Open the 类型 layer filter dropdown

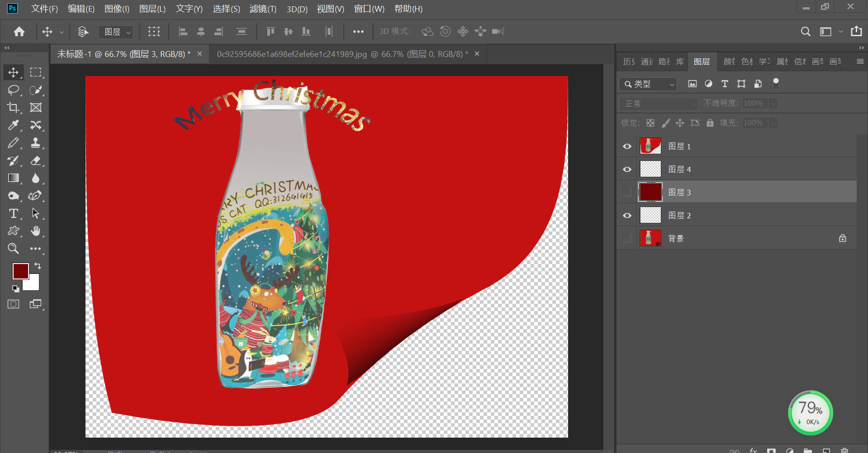point(648,84)
